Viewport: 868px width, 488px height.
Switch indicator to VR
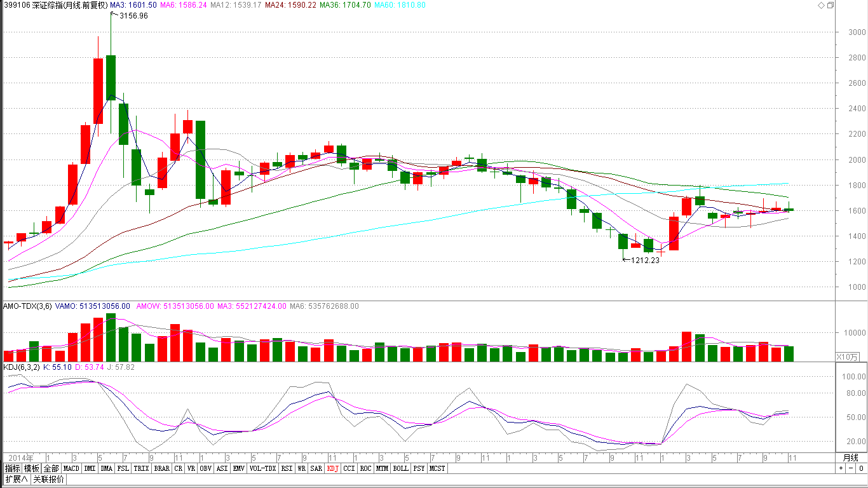191,468
